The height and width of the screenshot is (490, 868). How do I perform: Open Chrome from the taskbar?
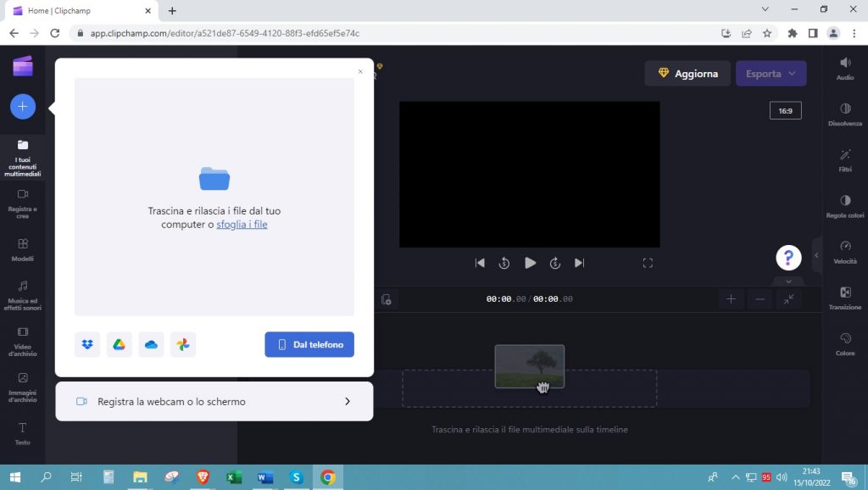(326, 477)
